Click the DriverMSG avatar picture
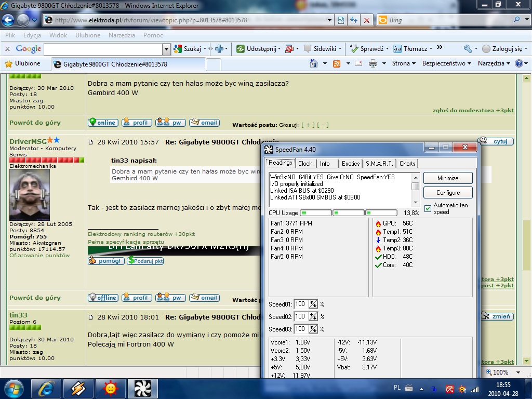The width and height of the screenshot is (532, 399). pyautogui.click(x=30, y=195)
